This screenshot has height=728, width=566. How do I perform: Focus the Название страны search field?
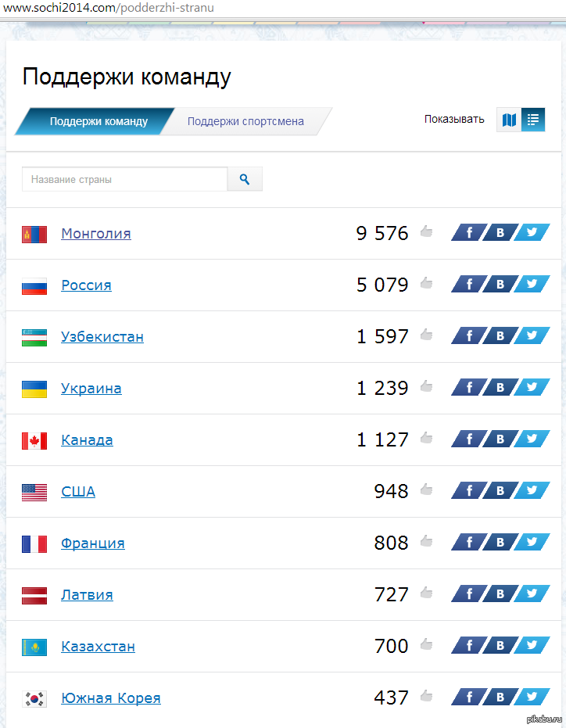click(x=125, y=179)
